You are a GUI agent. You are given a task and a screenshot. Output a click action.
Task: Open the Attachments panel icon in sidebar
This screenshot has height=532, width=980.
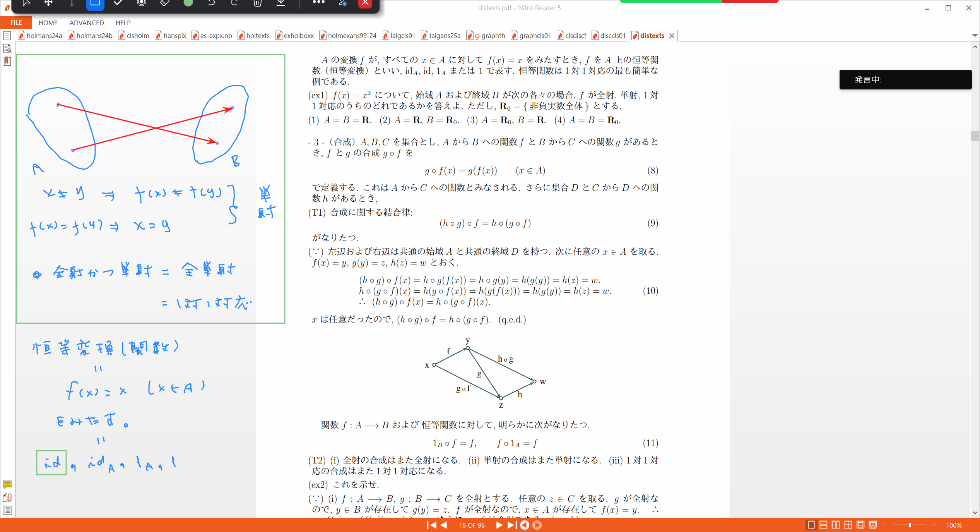(x=7, y=497)
